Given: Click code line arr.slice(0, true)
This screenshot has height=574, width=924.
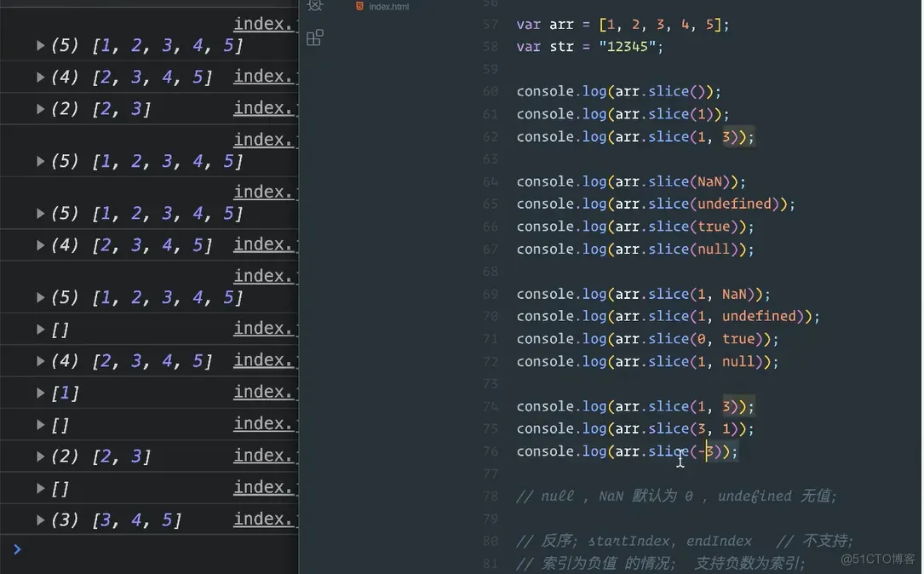Looking at the screenshot, I should [647, 339].
